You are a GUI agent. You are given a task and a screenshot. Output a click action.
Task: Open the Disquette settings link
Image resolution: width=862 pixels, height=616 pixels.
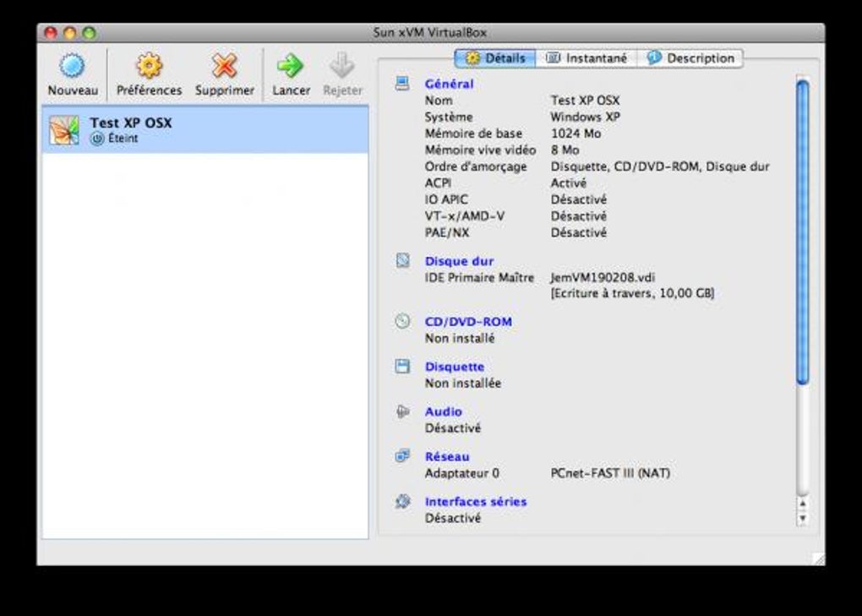pos(454,367)
